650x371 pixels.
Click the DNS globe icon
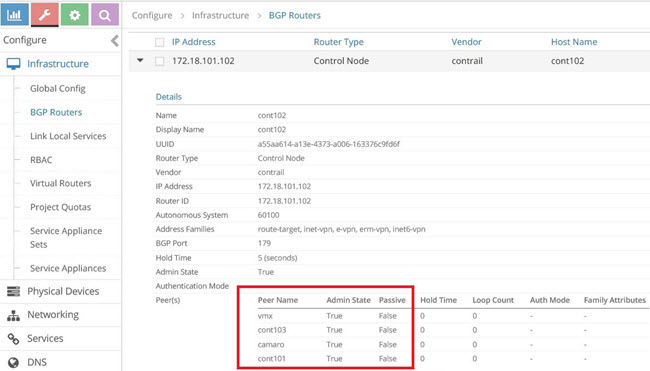pyautogui.click(x=13, y=362)
